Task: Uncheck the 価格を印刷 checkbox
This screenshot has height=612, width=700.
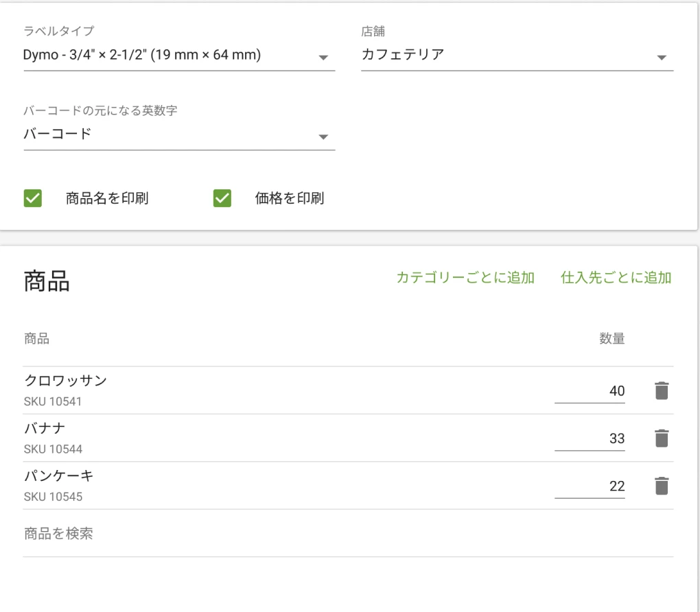Action: coord(222,199)
